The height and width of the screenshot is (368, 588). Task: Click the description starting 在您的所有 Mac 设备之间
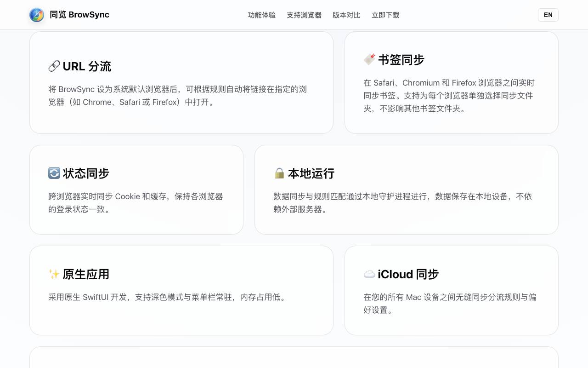point(450,304)
